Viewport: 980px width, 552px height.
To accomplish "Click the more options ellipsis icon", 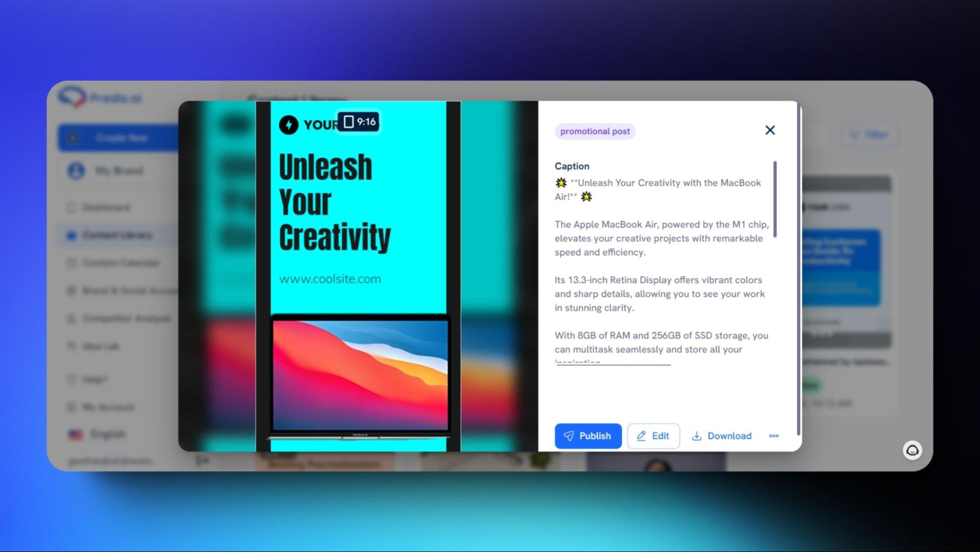I will coord(774,436).
